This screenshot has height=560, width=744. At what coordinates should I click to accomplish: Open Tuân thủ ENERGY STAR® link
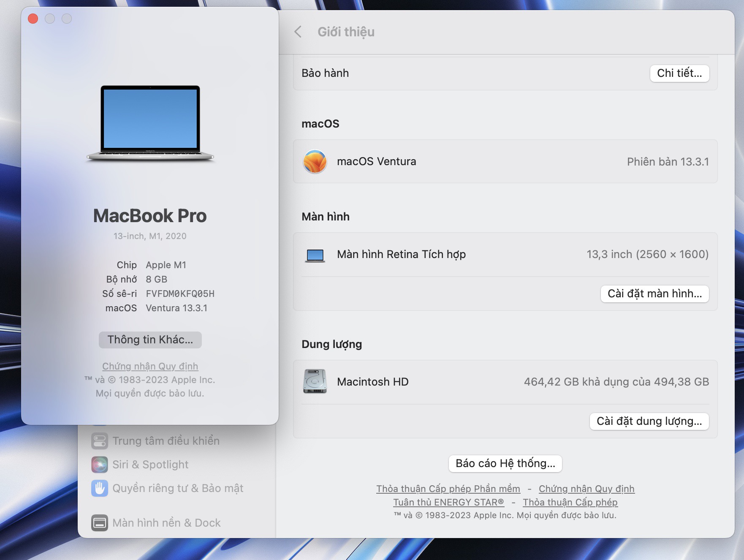tap(448, 502)
